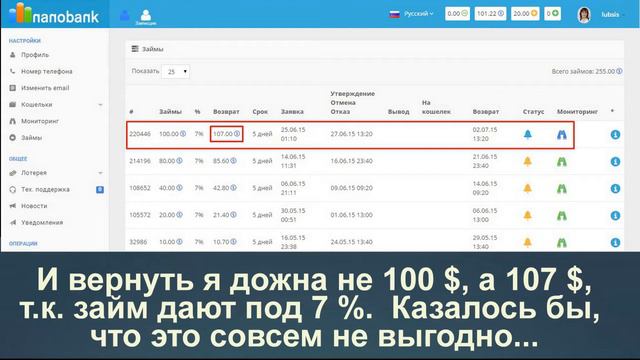Click the 0 plus balance box
The width and height of the screenshot is (640, 360).
(552, 14)
